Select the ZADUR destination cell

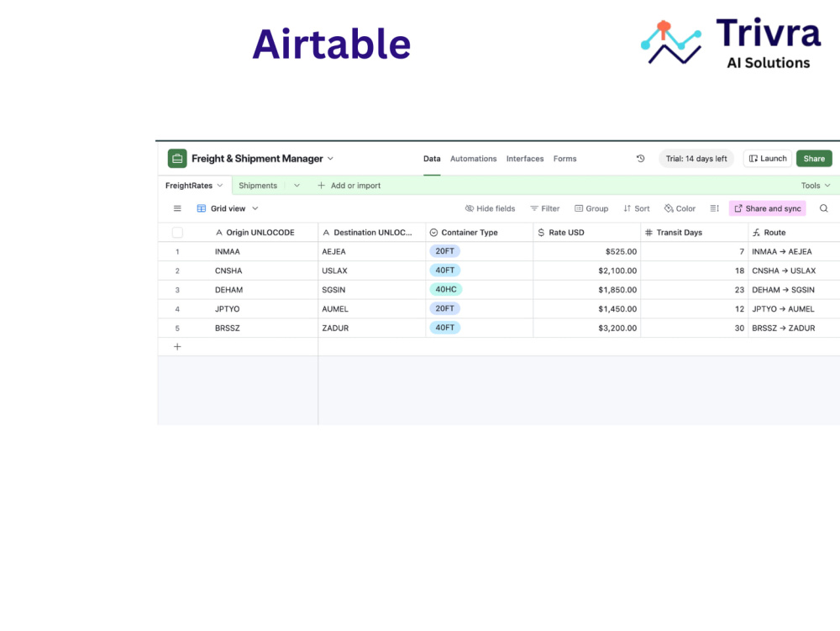point(372,328)
